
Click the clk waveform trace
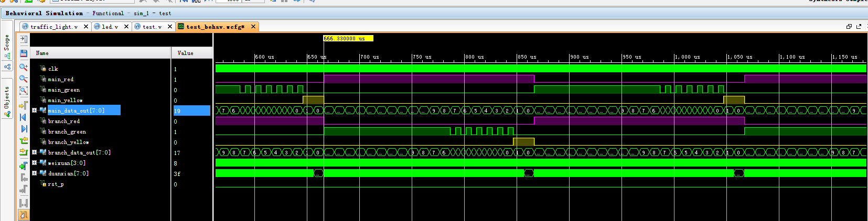(x=541, y=68)
